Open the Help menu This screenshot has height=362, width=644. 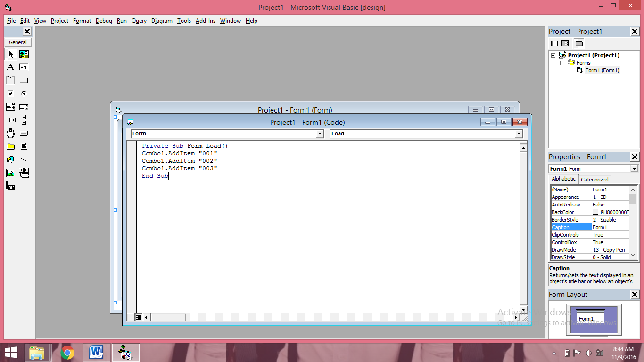(x=251, y=21)
